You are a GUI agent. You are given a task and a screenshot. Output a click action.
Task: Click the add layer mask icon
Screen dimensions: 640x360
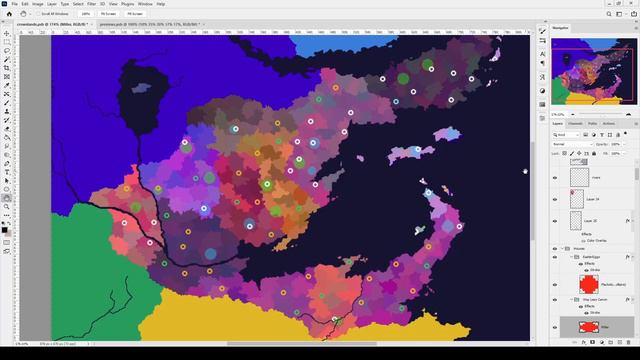[593, 342]
